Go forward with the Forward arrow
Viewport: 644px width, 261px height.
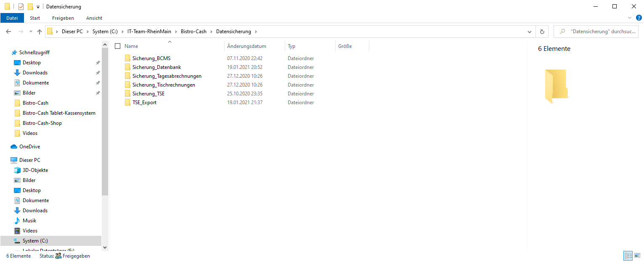21,32
